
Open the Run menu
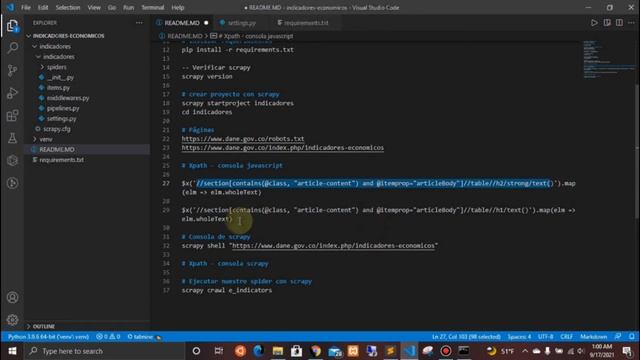pyautogui.click(x=129, y=7)
